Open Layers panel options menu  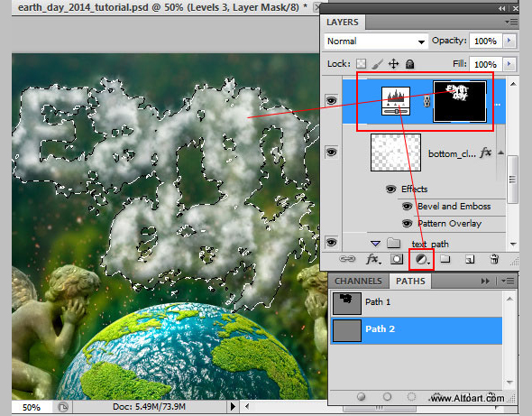(511, 23)
